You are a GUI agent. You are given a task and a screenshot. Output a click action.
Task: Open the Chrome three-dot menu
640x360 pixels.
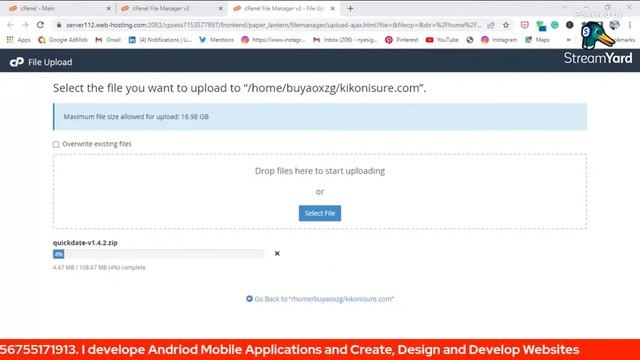click(630, 25)
